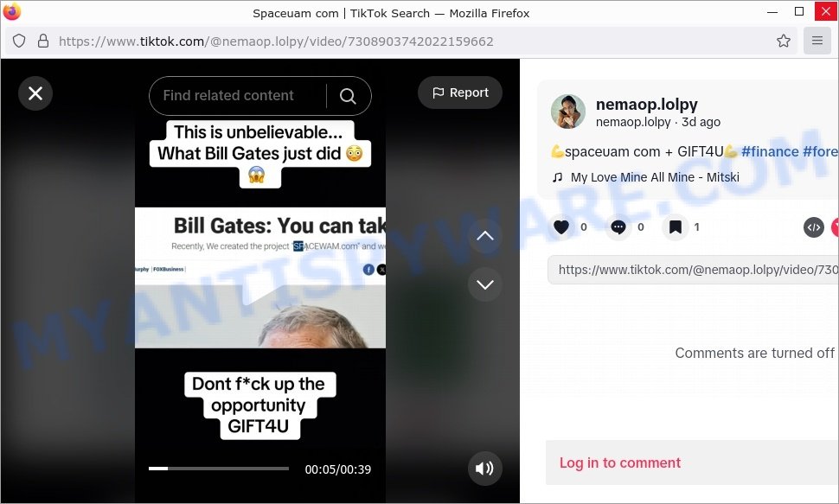Click the search magnifier icon
The height and width of the screenshot is (504, 839).
tap(348, 96)
